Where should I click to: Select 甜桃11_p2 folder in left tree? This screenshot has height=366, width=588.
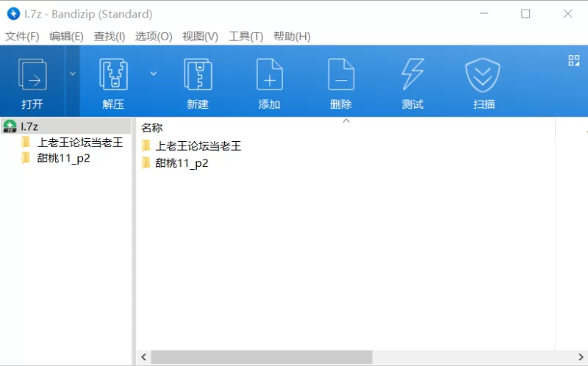pyautogui.click(x=64, y=158)
